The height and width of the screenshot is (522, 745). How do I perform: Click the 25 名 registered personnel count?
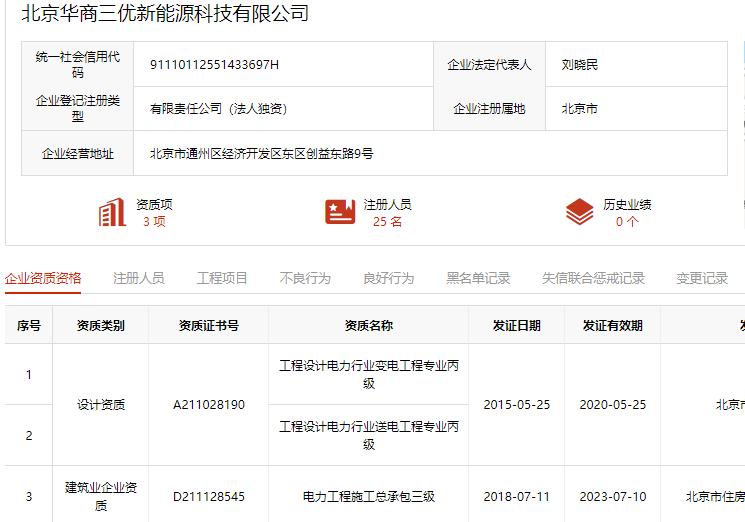click(387, 221)
